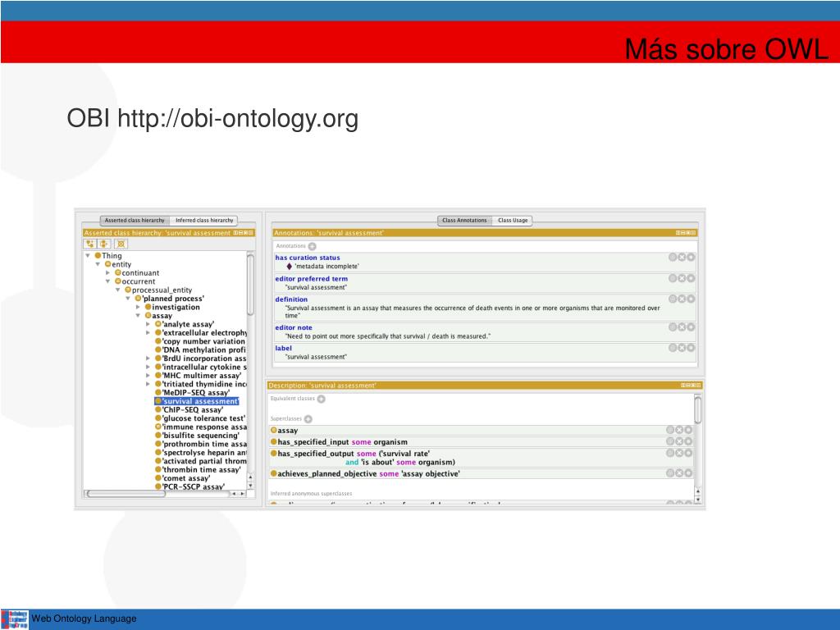Add a superclass with the Superclasses plus button
This screenshot has height=630, width=840.
click(x=308, y=419)
